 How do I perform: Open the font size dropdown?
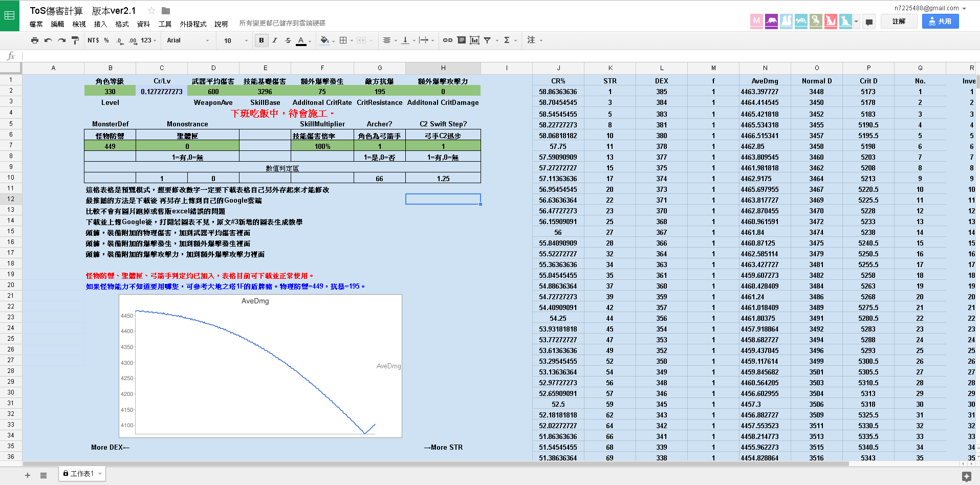click(235, 40)
